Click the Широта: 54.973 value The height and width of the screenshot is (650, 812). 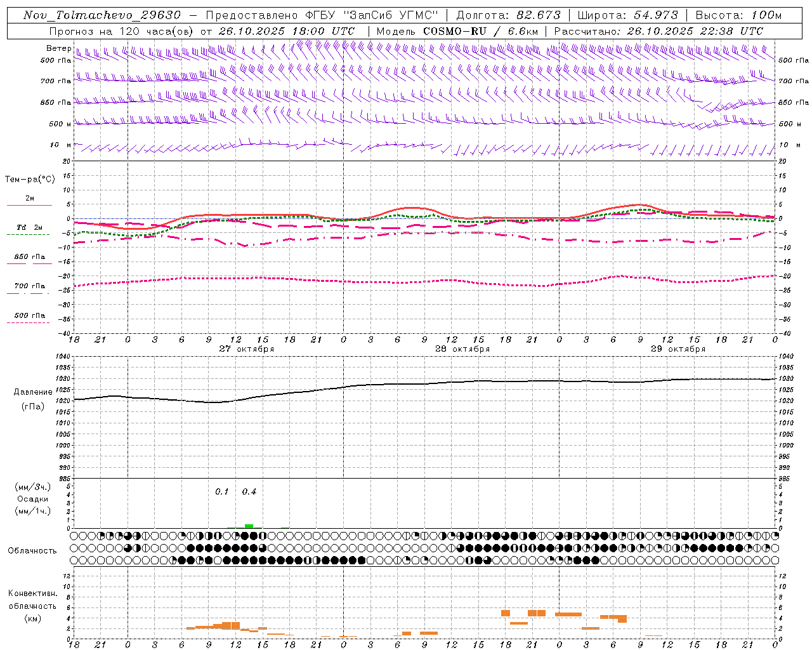click(x=627, y=15)
